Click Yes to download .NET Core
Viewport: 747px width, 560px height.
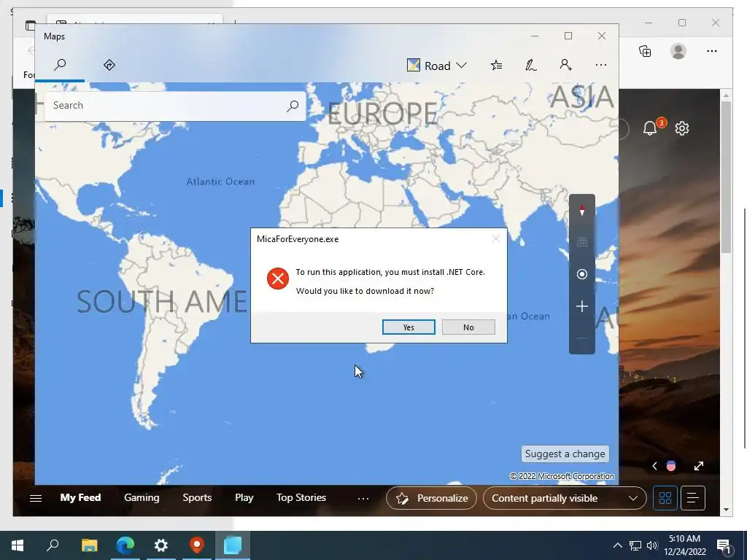coord(409,327)
